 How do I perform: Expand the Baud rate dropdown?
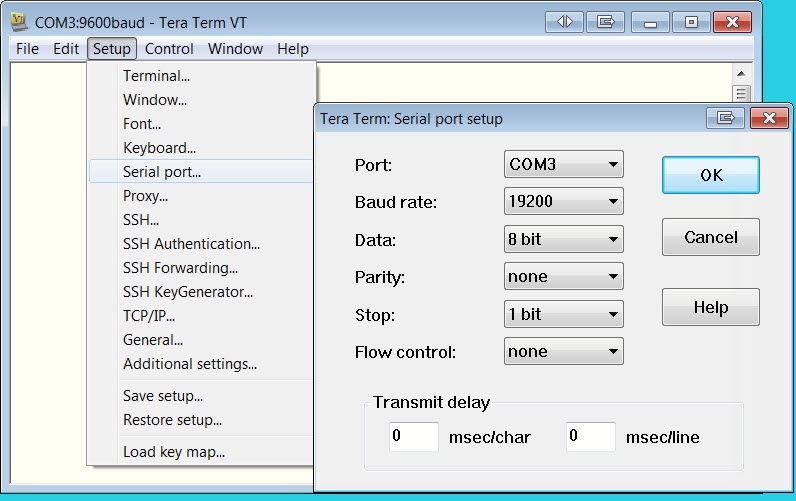tap(564, 202)
